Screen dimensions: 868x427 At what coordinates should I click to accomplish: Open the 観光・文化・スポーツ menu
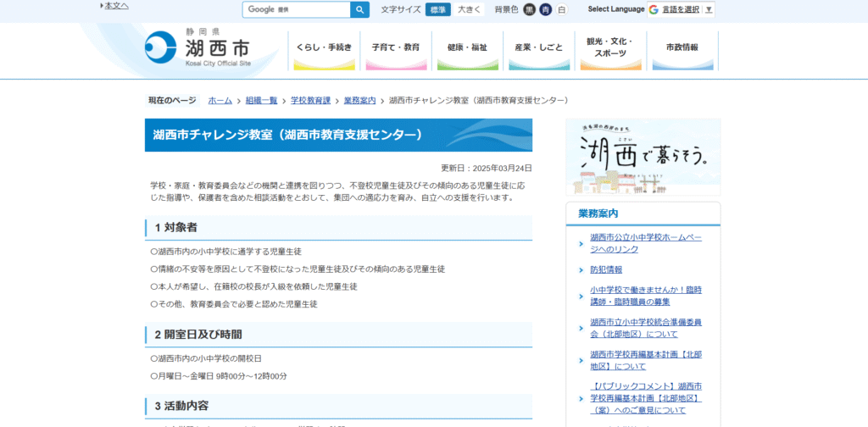point(610,47)
